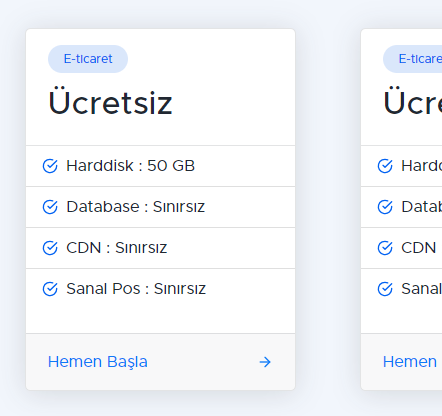
Task: Click the second card's Ücre plan title
Action: (413, 102)
